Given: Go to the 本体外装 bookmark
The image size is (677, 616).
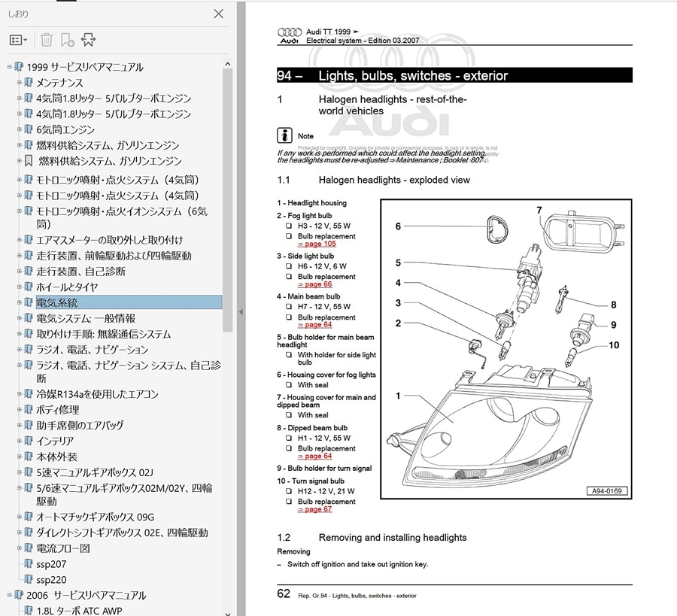Looking at the screenshot, I should (56, 457).
